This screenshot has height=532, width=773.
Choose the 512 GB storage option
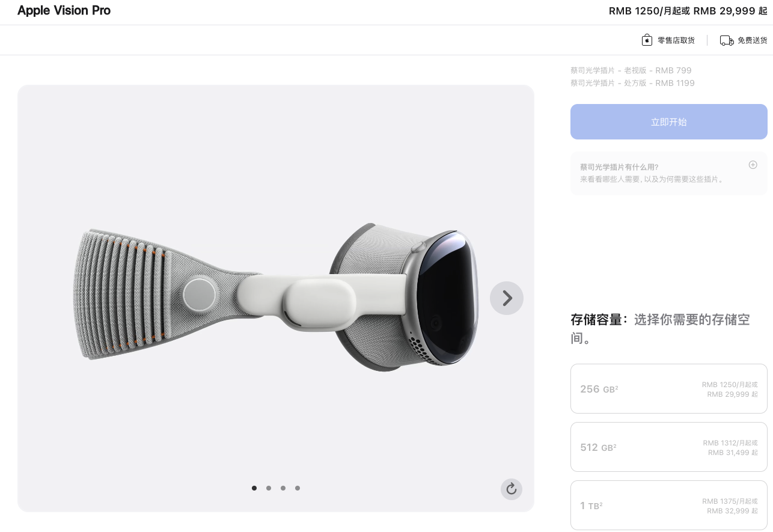668,447
